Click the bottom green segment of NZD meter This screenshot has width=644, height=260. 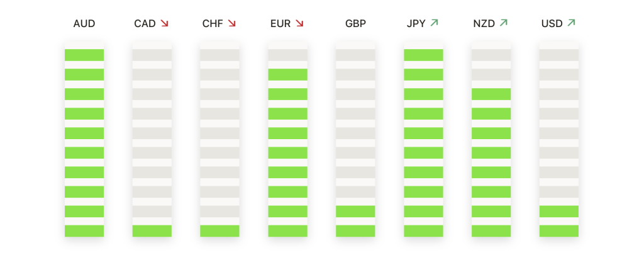[491, 231]
